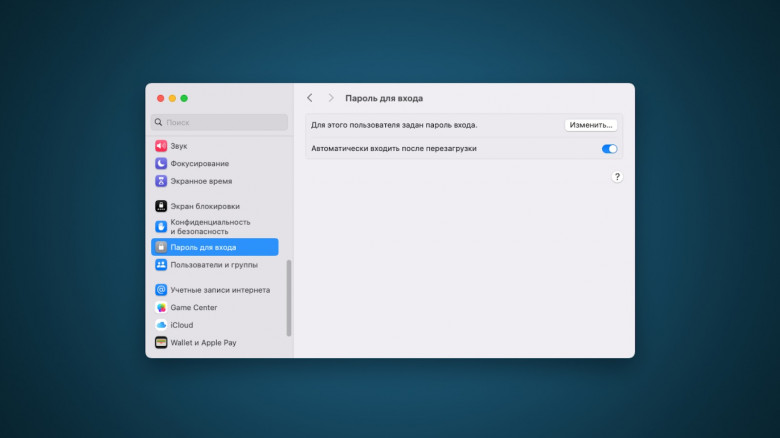Select the iCloud sidebar label
Screen dimensions: 780x438
[182, 325]
